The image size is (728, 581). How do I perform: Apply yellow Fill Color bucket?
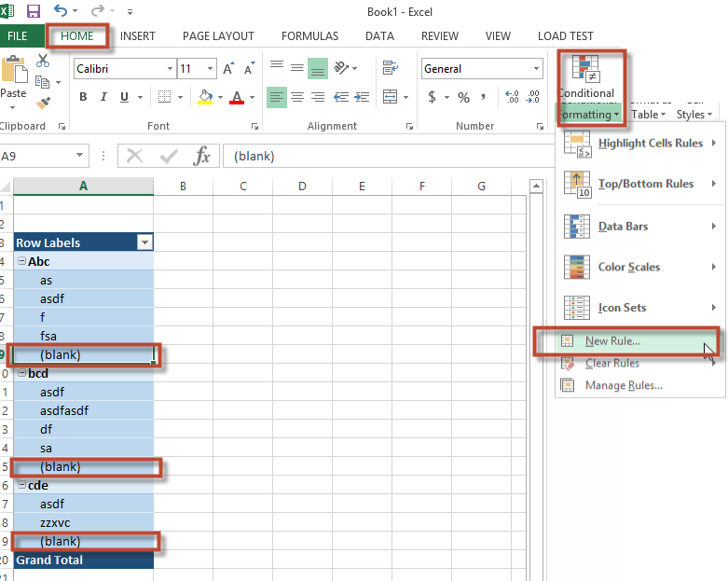205,97
